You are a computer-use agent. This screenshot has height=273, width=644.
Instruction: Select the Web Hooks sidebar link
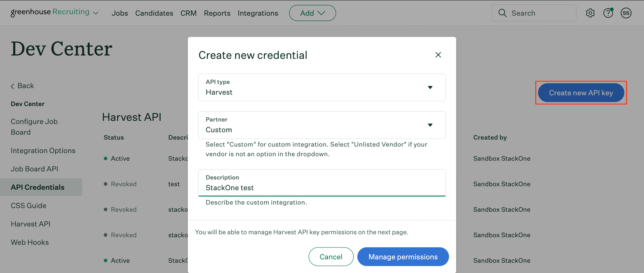(x=30, y=242)
